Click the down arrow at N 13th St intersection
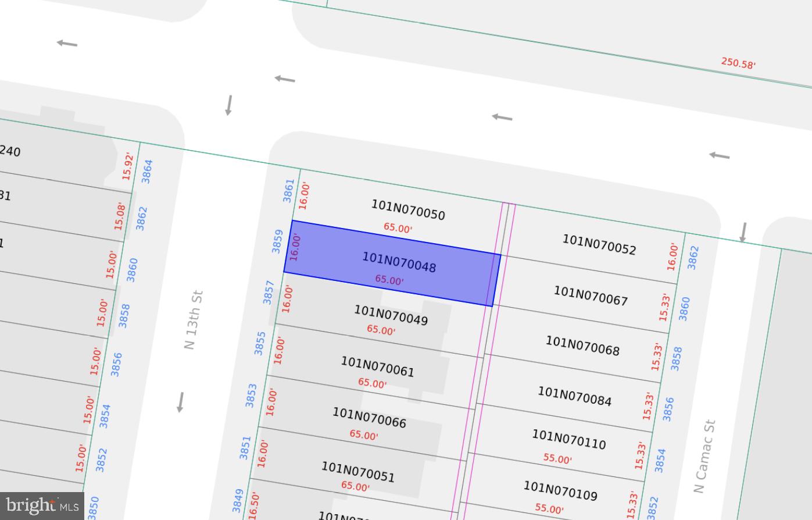The height and width of the screenshot is (520, 812). 229,105
